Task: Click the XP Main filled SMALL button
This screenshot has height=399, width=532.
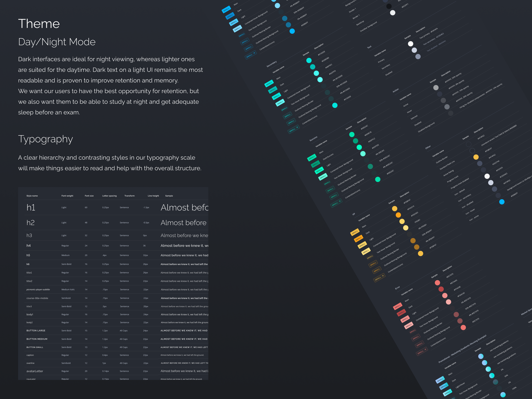Action: pos(355,232)
